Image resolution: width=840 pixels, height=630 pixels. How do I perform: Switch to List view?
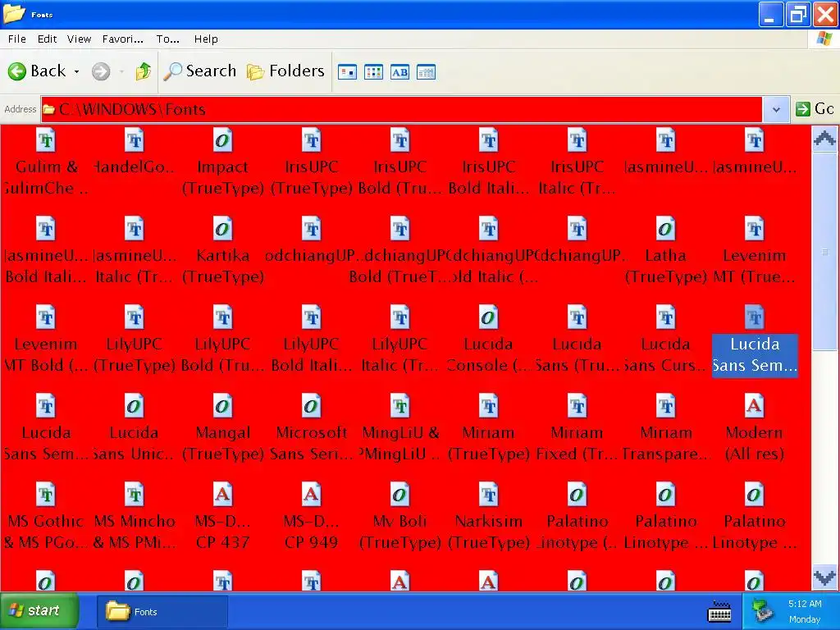[x=373, y=72]
